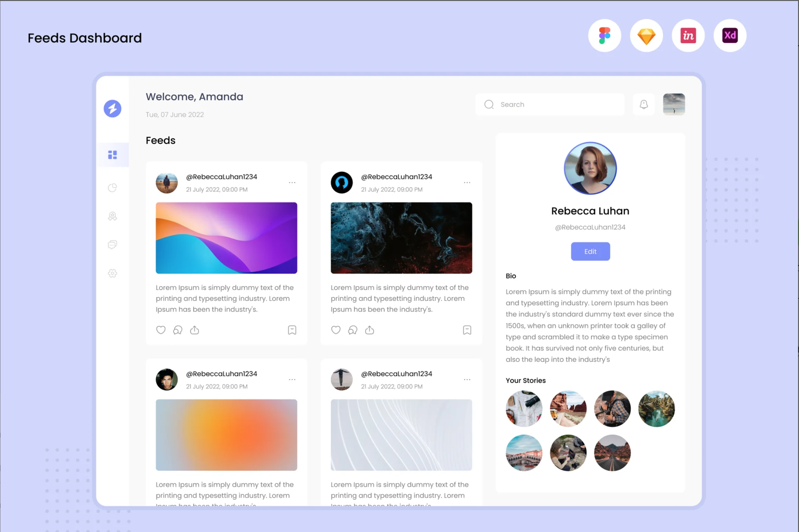Open the settings gear in sidebar

112,273
